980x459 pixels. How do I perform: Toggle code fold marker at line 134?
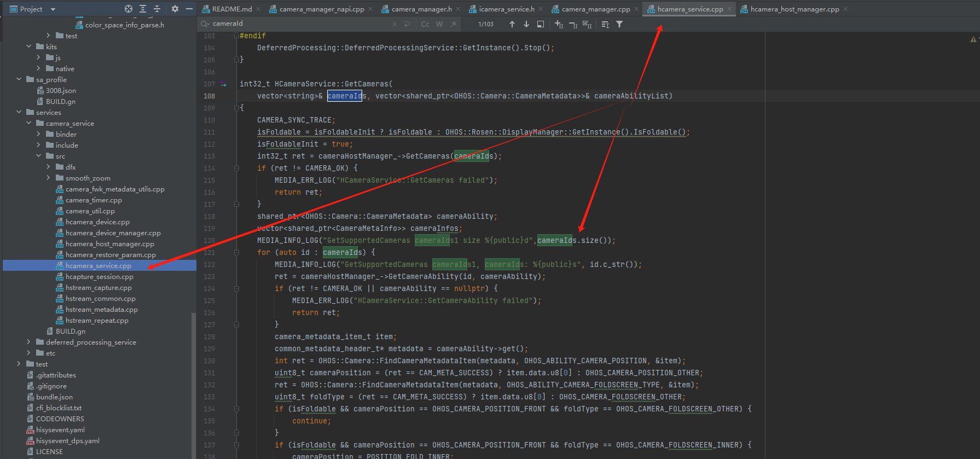click(x=236, y=409)
